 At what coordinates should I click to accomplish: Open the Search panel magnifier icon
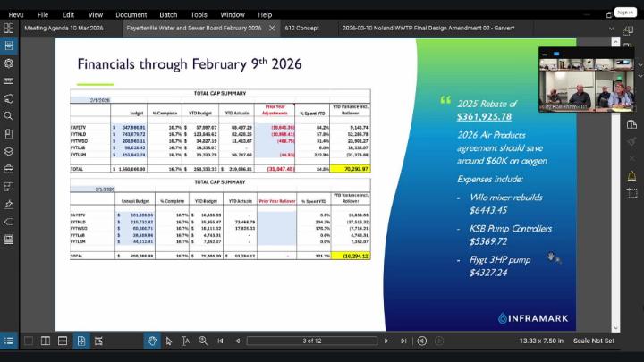coord(9,116)
